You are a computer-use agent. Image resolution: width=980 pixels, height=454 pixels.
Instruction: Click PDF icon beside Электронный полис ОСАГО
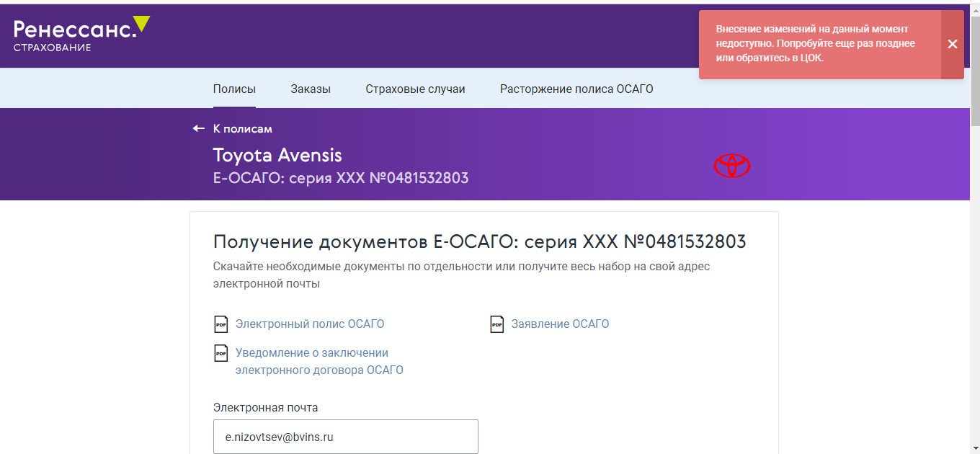pyautogui.click(x=221, y=324)
